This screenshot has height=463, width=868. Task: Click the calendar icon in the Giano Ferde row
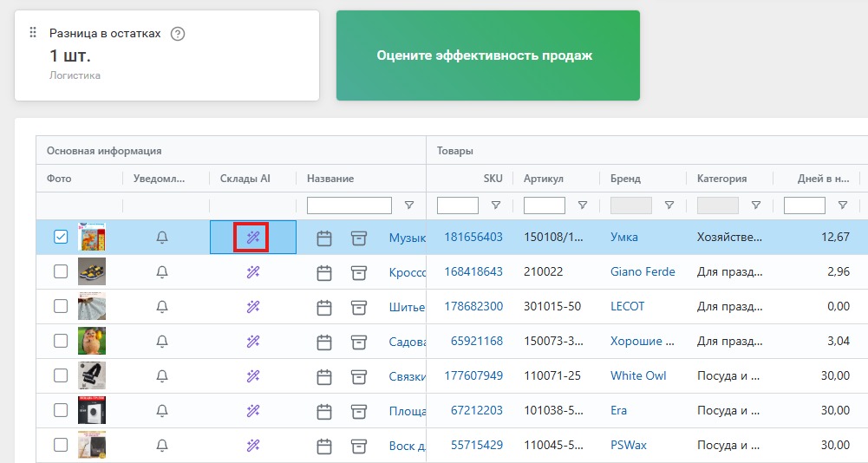[323, 273]
